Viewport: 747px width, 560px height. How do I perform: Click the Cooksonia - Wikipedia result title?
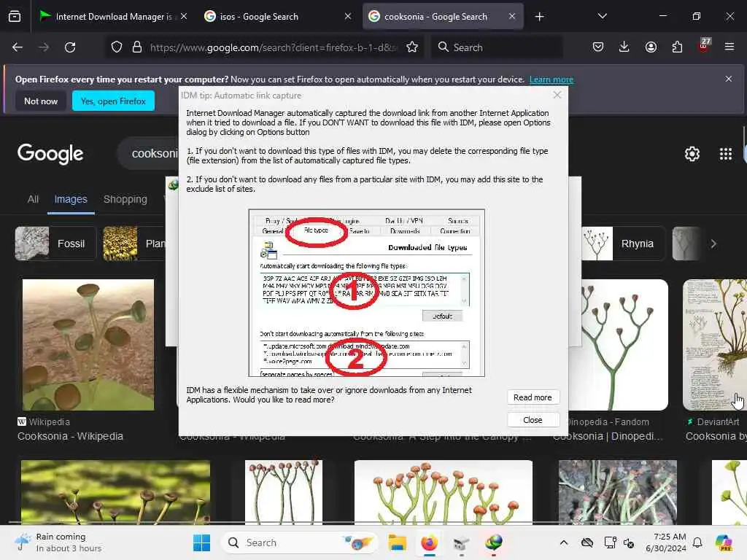point(70,436)
